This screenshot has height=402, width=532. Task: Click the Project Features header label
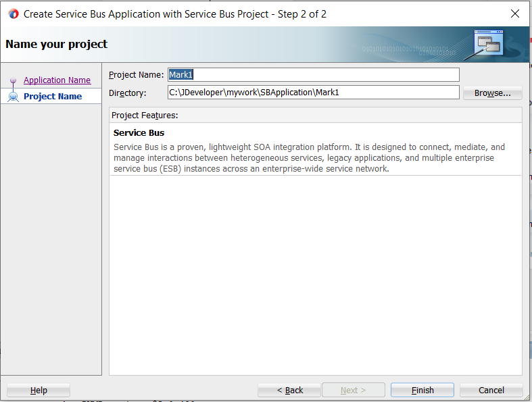(145, 116)
